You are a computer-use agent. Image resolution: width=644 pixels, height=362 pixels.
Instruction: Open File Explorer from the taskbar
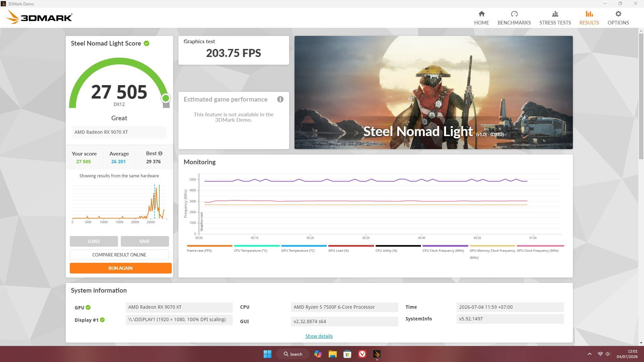coord(332,354)
